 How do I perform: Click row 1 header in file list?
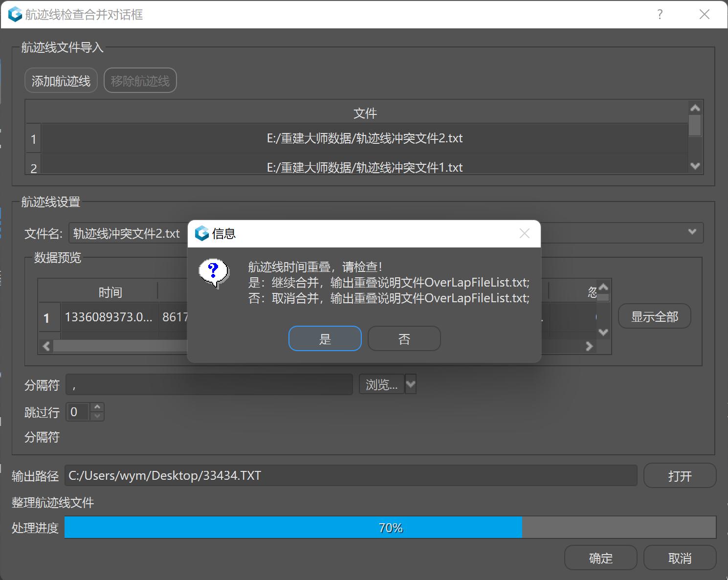[33, 139]
